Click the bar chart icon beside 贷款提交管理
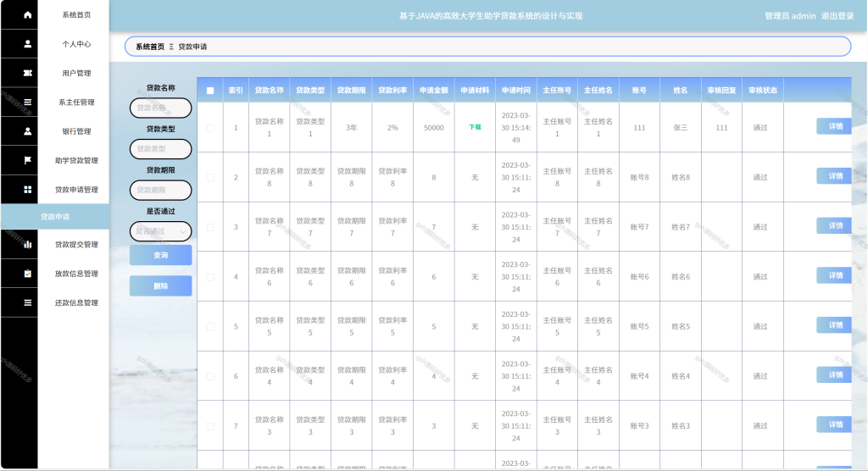Image resolution: width=868 pixels, height=471 pixels. tap(28, 244)
